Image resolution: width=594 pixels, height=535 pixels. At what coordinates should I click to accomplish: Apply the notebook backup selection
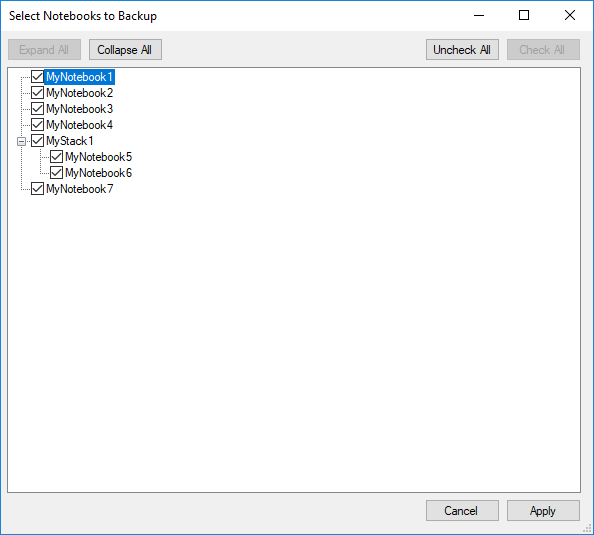543,511
